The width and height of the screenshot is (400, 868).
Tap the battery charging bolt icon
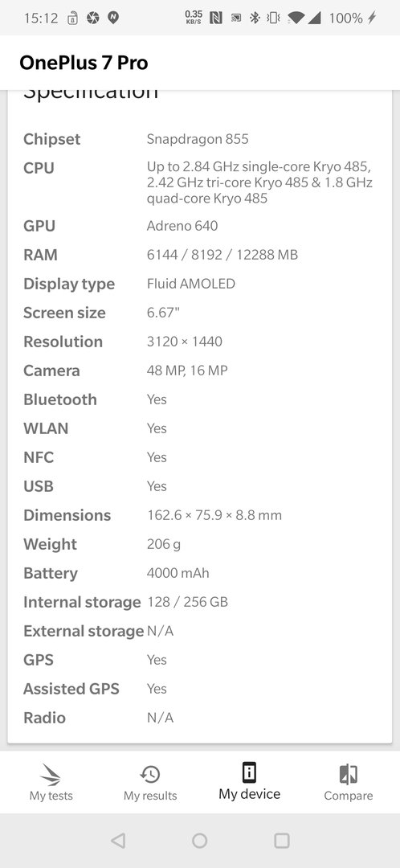point(373,18)
